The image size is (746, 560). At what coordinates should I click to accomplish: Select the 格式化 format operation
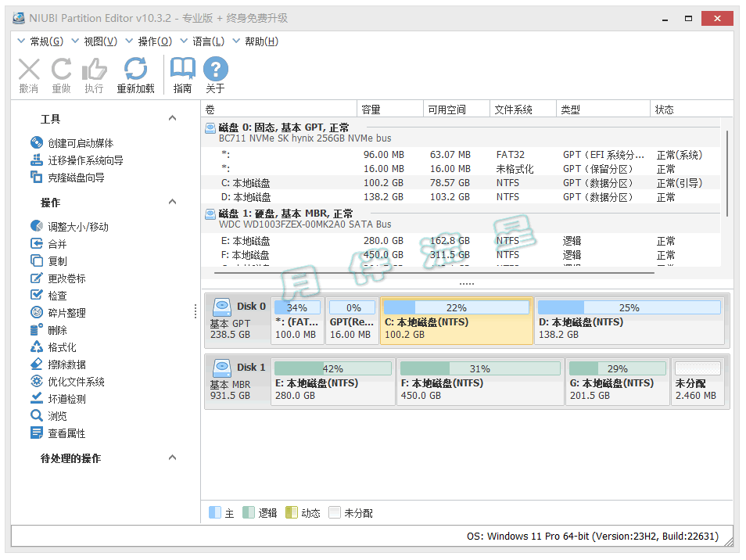click(53, 347)
